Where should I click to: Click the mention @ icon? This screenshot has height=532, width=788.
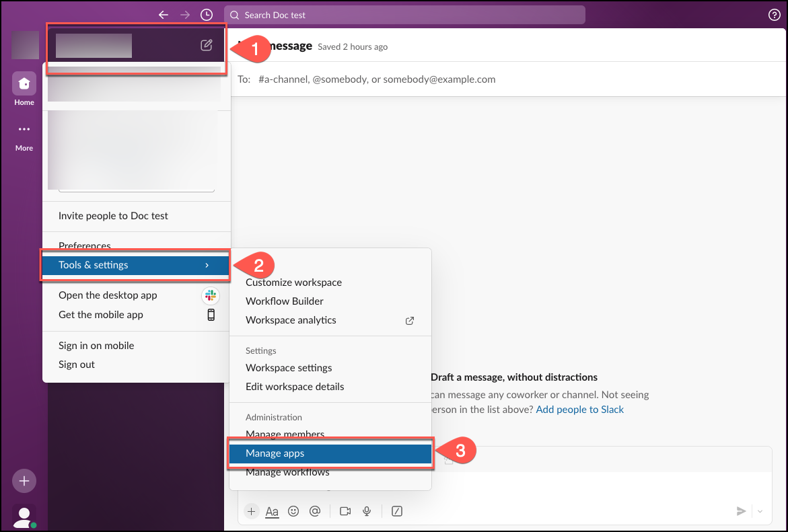click(315, 511)
